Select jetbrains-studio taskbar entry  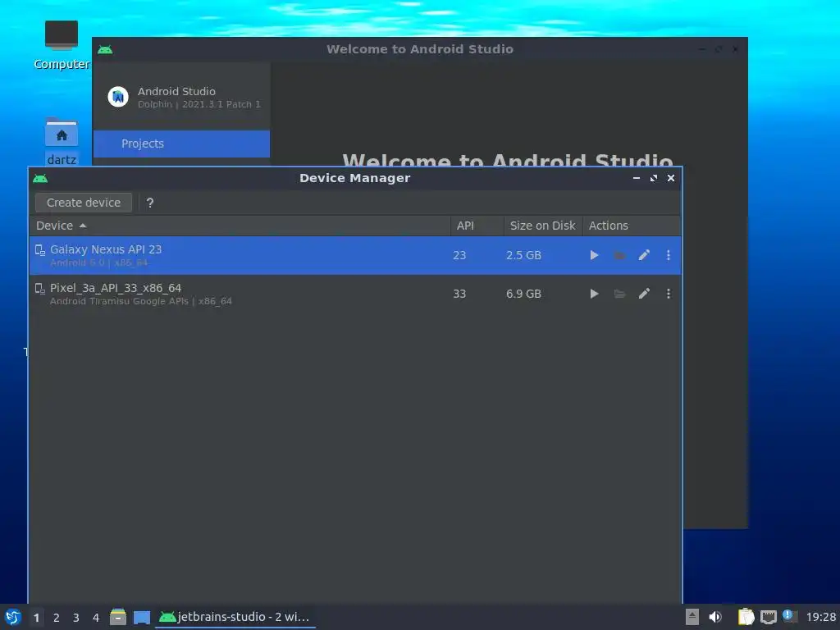(x=235, y=617)
